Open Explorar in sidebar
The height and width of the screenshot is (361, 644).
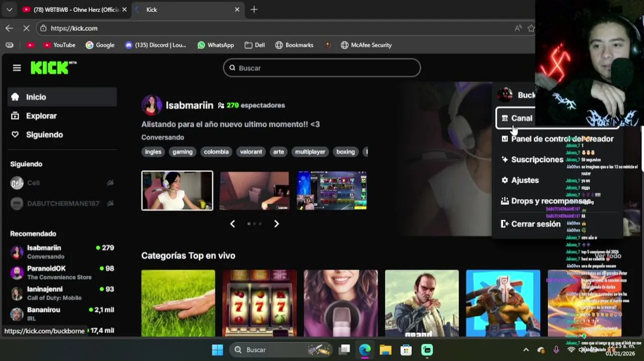[x=62, y=116]
